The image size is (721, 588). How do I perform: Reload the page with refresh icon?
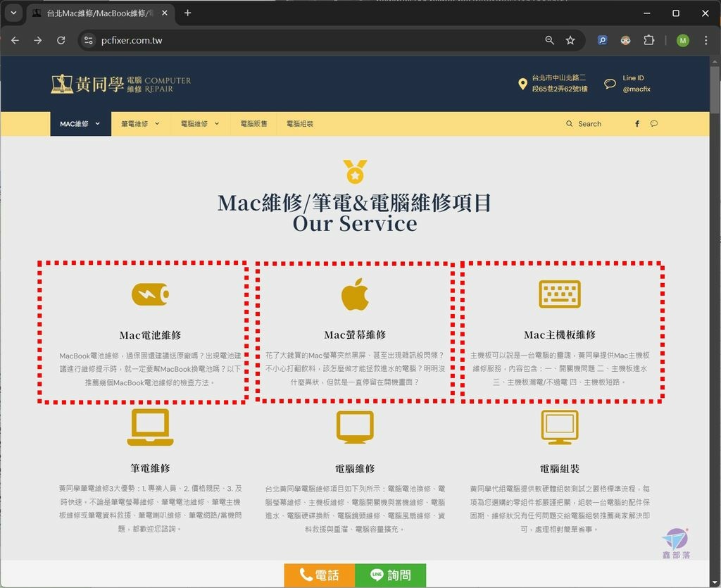click(61, 40)
